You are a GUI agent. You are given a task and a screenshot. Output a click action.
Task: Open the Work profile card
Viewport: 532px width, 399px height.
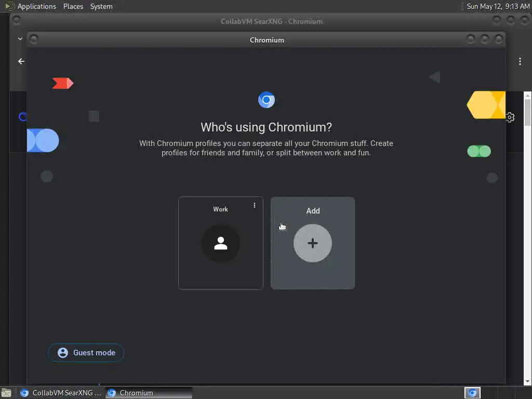click(220, 243)
